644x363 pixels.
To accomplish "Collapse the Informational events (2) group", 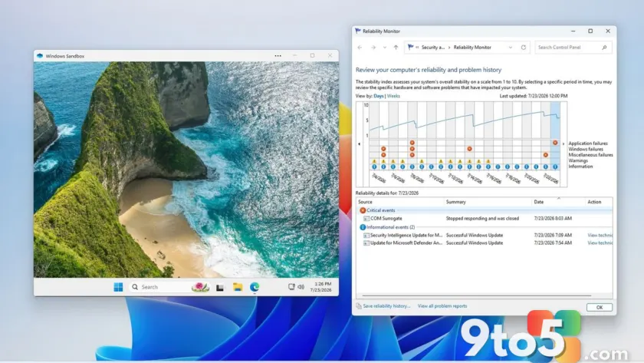I will pos(387,227).
